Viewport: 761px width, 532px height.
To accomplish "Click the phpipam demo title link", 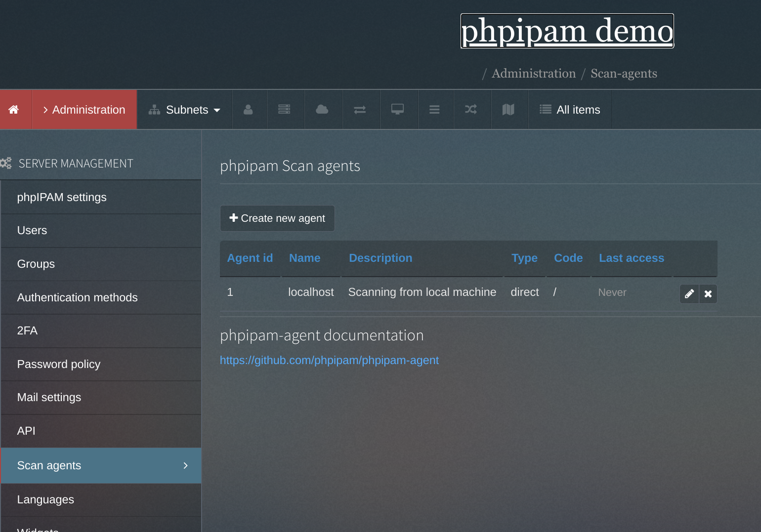I will (567, 31).
